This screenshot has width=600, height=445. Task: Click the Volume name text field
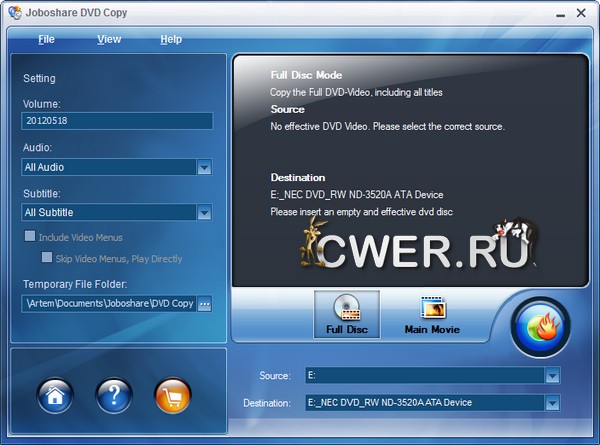116,121
